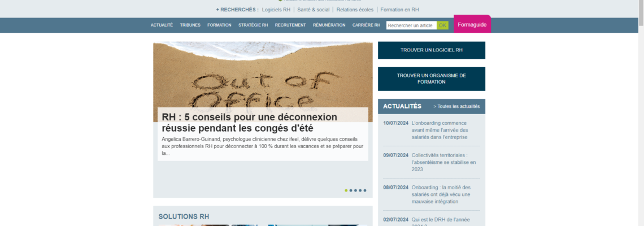Click the Rechercher un article search field
This screenshot has height=226, width=644.
point(411,25)
